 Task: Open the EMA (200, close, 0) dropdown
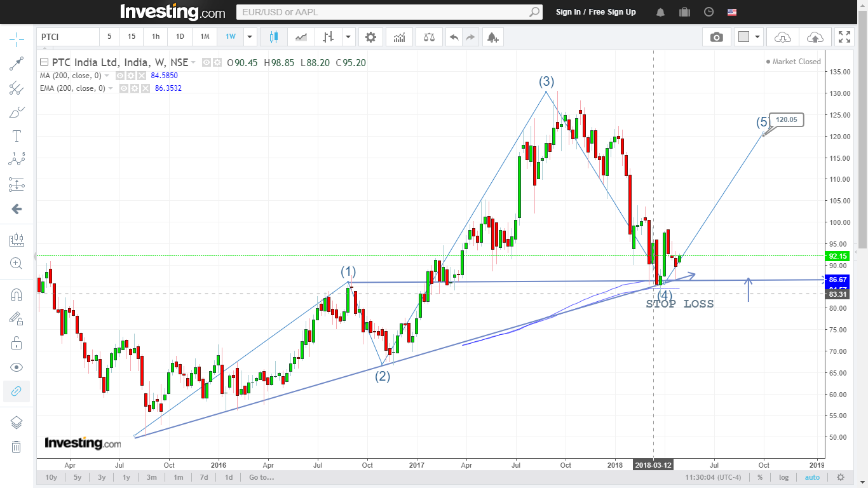[111, 88]
